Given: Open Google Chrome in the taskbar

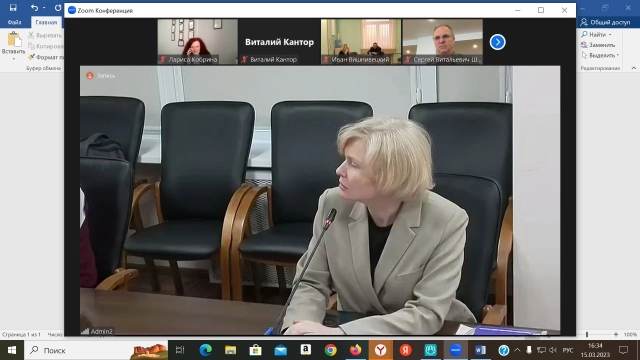Looking at the screenshot, I should (x=331, y=350).
